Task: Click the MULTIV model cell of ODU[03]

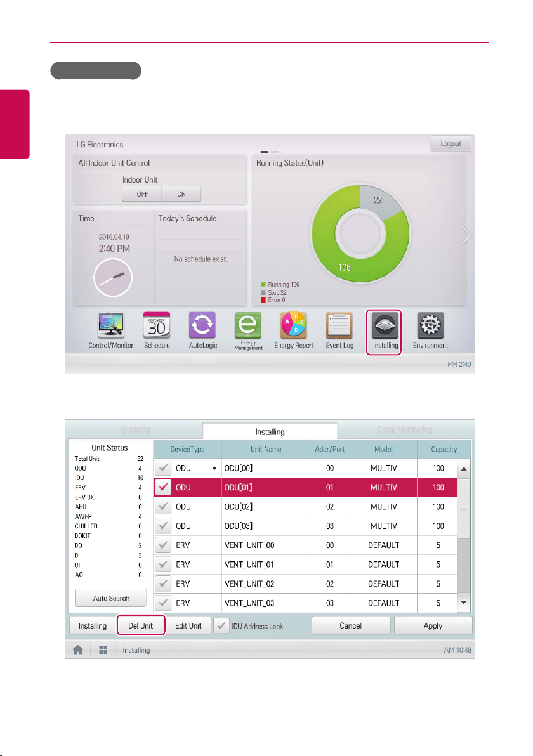Action: tap(383, 526)
